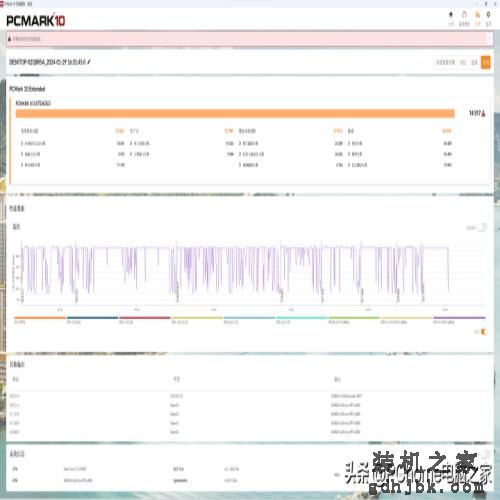Dismiss the pink warning banner
Screen dimensions: 500x500
point(489,39)
